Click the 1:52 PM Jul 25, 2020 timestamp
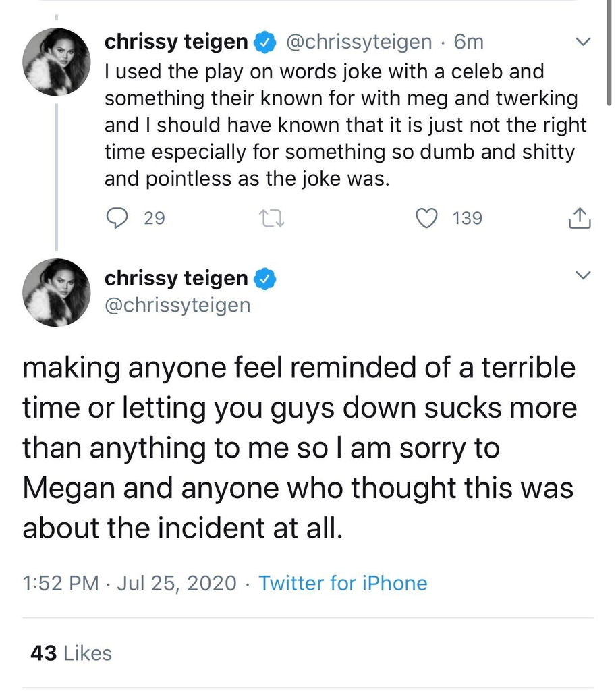The height and width of the screenshot is (691, 616). click(130, 583)
